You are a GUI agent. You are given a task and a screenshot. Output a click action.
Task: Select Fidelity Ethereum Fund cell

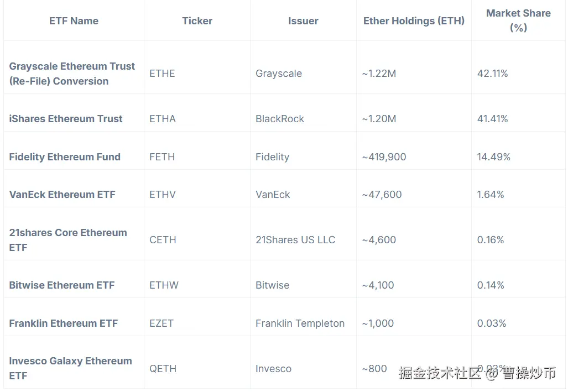(65, 157)
